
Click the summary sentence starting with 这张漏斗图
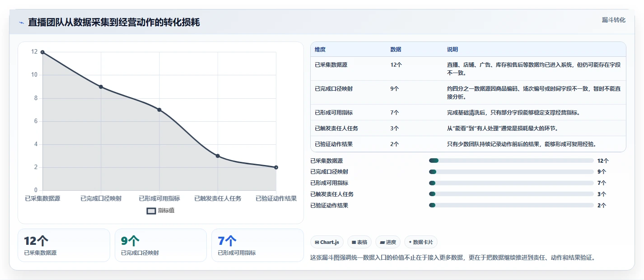453,258
